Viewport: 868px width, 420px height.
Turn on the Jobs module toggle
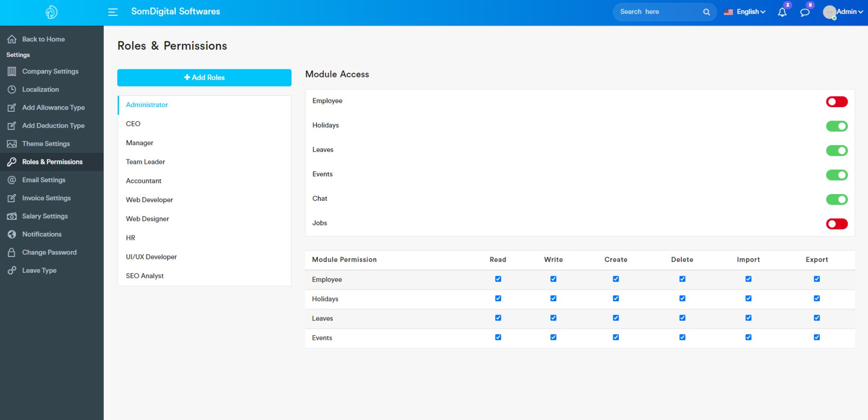coord(836,224)
